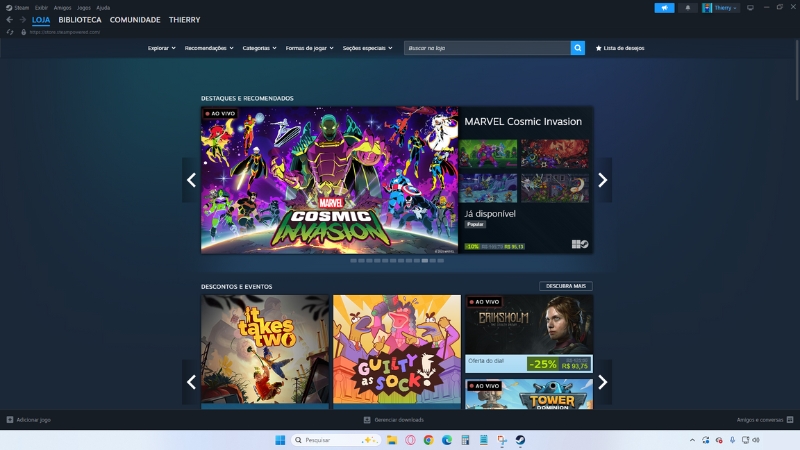Open Amigos e conversas panel
Image resolution: width=800 pixels, height=450 pixels.
765,420
